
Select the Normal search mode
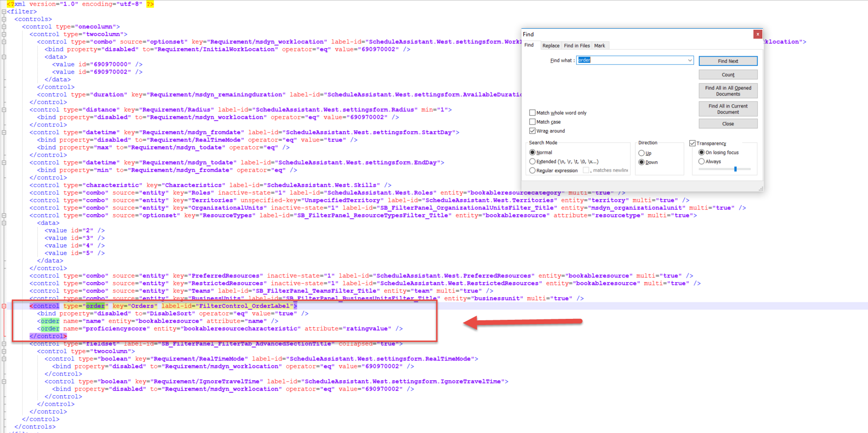(x=533, y=152)
